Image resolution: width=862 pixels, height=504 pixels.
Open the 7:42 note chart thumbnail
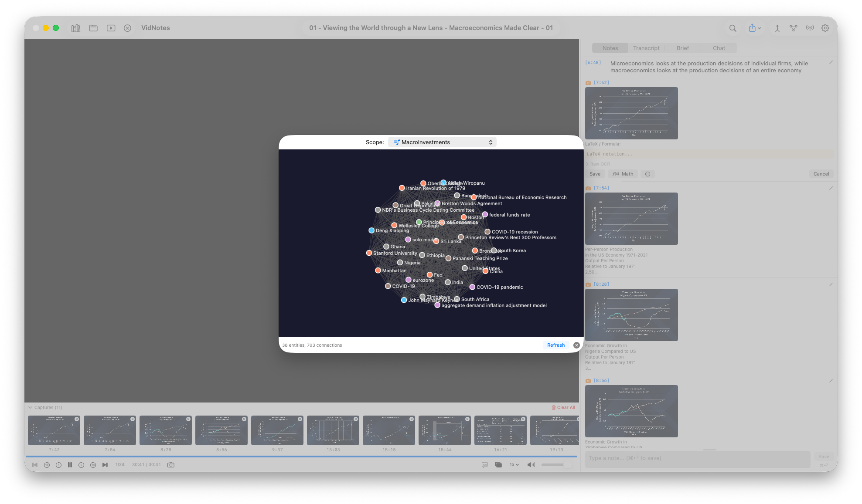631,113
